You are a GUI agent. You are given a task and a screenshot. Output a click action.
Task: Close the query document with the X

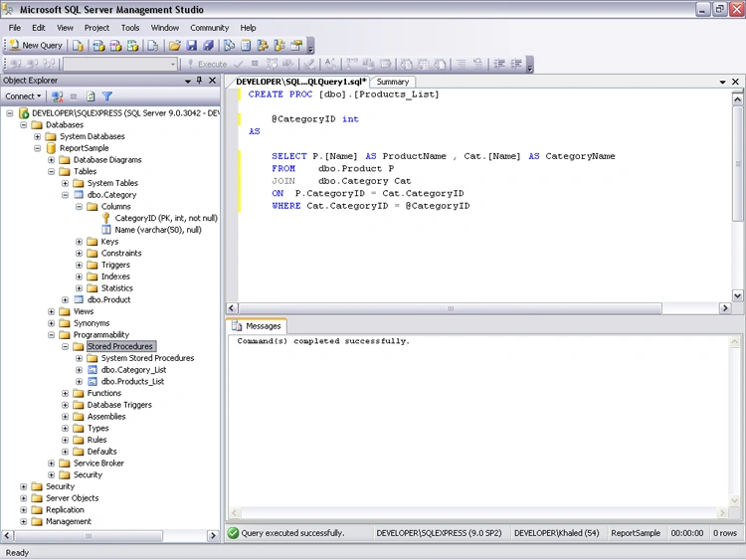click(735, 82)
